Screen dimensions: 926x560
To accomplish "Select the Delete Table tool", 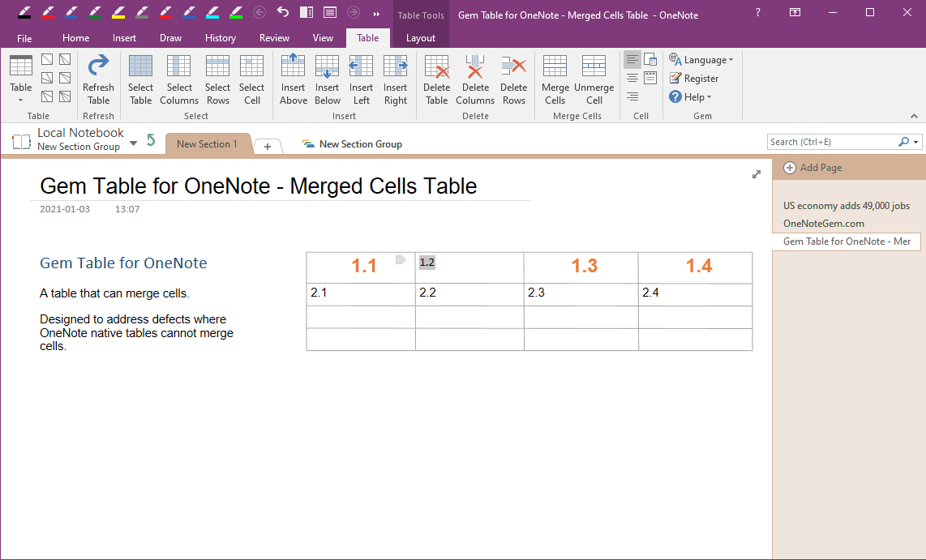I will tap(436, 77).
